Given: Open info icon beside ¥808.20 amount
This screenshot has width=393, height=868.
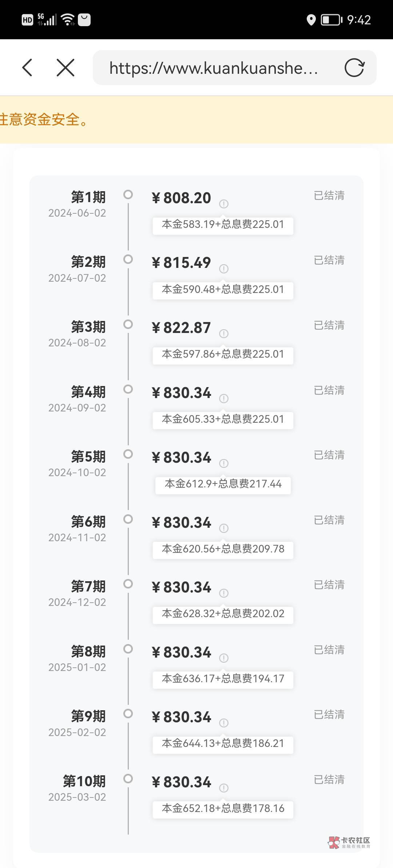Looking at the screenshot, I should pos(224,204).
